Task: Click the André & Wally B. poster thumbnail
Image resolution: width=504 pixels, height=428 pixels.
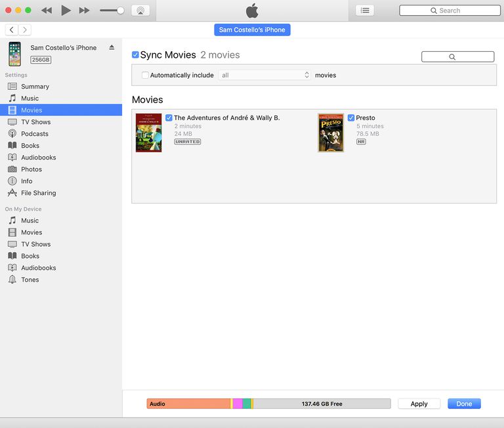Action: (148, 133)
